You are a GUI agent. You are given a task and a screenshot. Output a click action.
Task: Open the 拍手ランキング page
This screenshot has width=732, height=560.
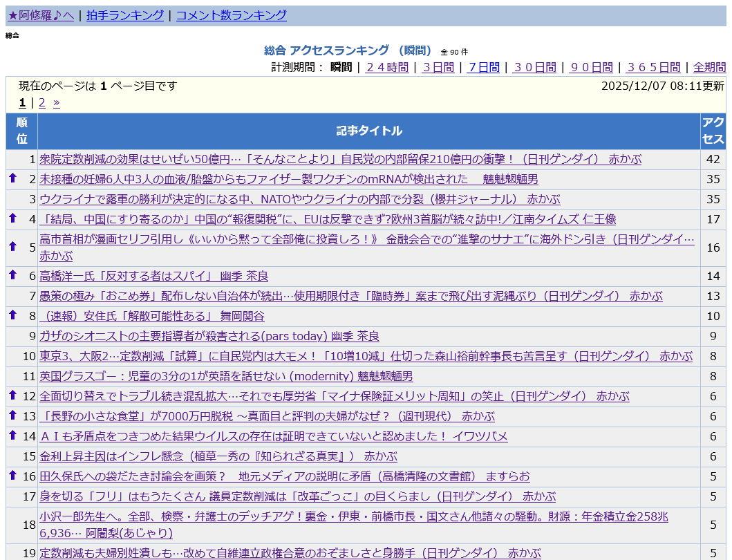125,15
